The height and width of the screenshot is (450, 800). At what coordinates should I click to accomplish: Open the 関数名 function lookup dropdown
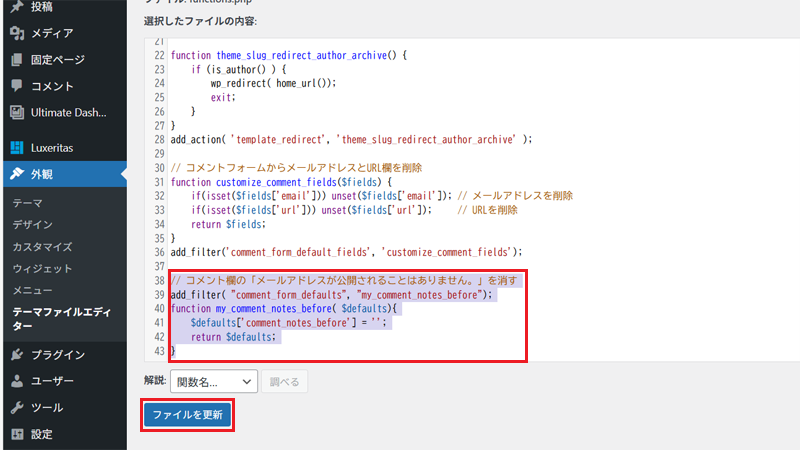(214, 381)
